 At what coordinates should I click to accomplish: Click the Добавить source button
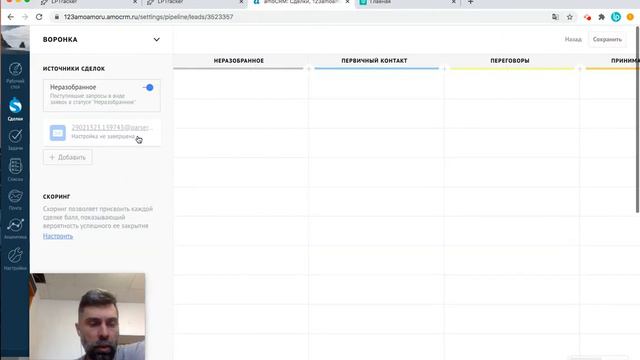point(68,157)
